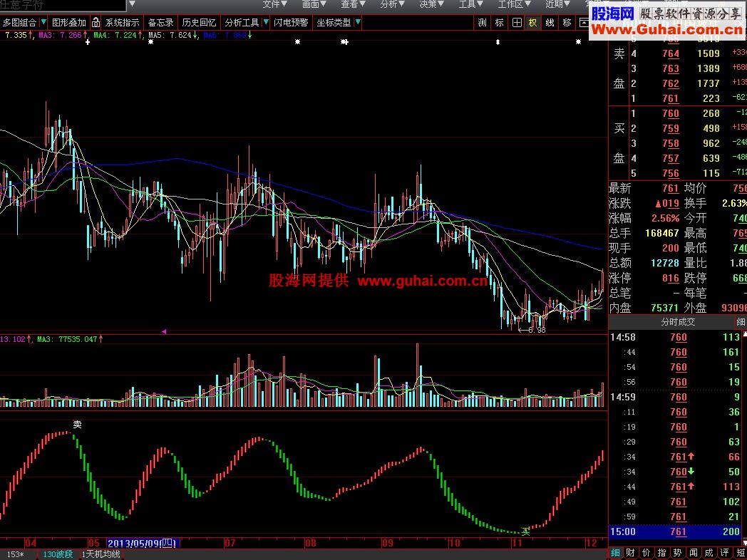747x560 pixels.
Task: Click the MA5: 7.624 indicator label
Action: pyautogui.click(x=172, y=35)
